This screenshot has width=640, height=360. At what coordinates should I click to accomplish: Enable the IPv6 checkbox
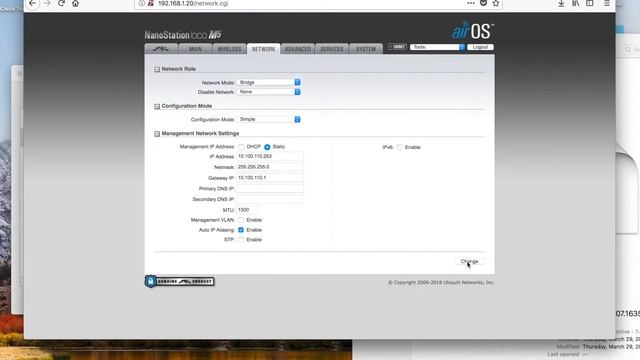pyautogui.click(x=400, y=147)
